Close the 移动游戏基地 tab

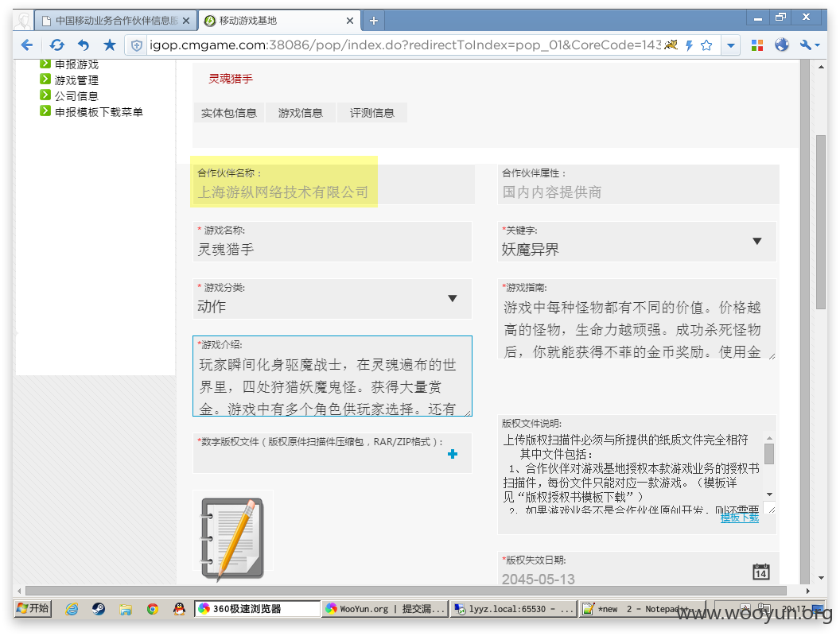pos(350,21)
